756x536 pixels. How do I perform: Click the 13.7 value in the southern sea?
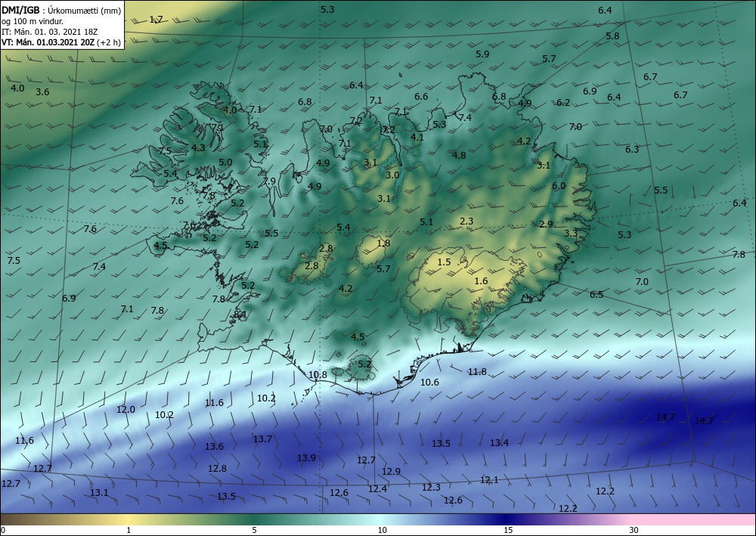click(x=263, y=438)
